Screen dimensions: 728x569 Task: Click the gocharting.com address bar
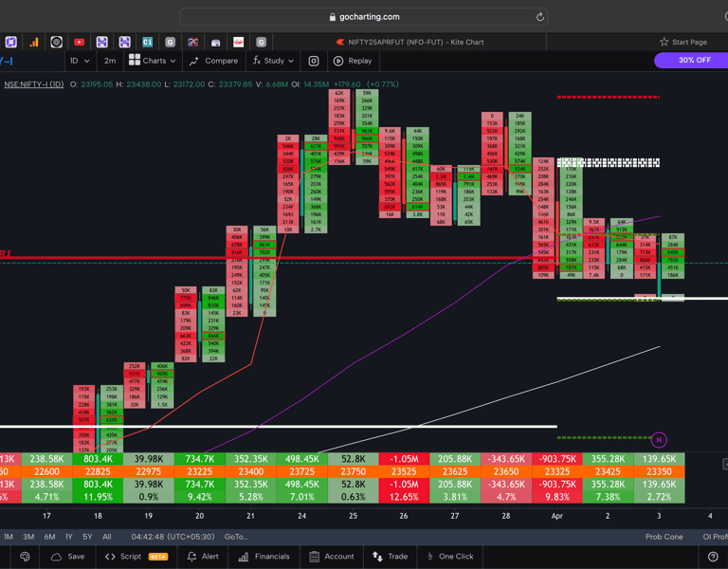click(x=364, y=17)
